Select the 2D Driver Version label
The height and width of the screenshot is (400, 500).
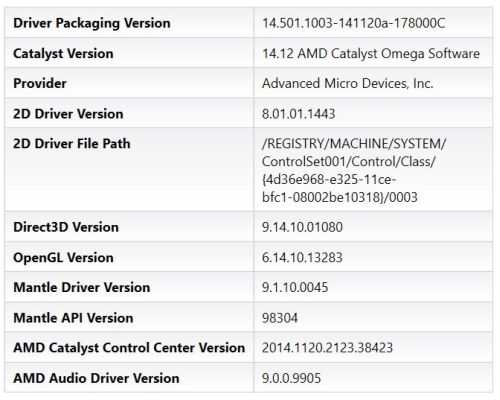click(68, 114)
